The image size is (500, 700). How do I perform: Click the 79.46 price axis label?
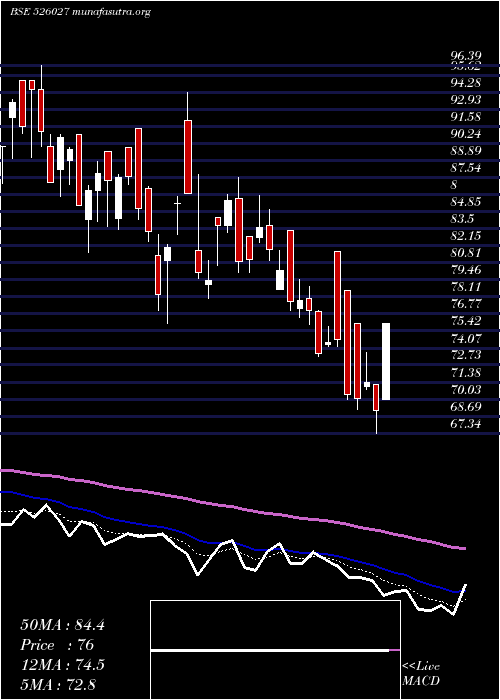point(466,270)
